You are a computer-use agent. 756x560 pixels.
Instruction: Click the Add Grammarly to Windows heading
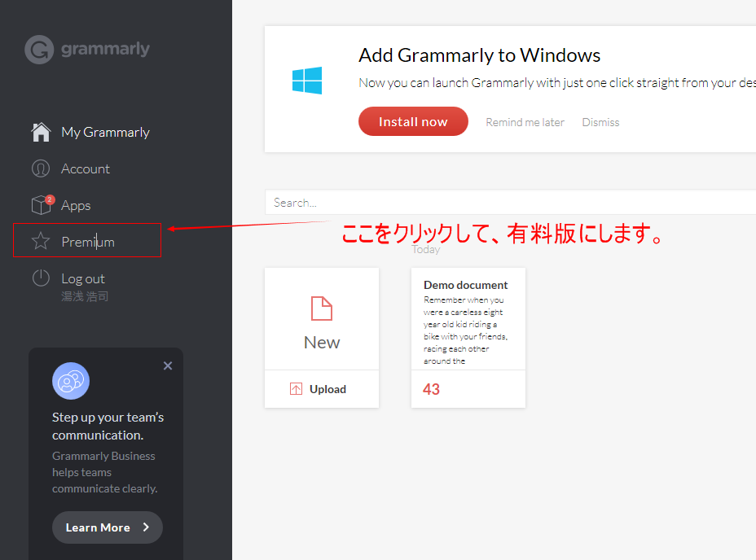click(x=479, y=55)
